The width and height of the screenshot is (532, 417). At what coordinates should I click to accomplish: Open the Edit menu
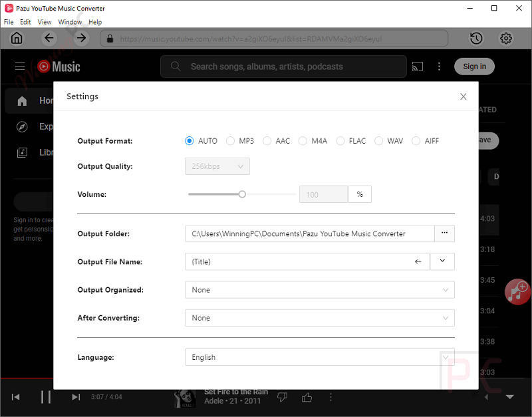25,22
